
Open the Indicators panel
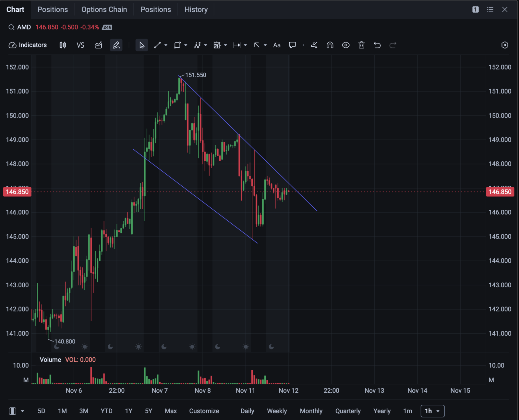(28, 45)
